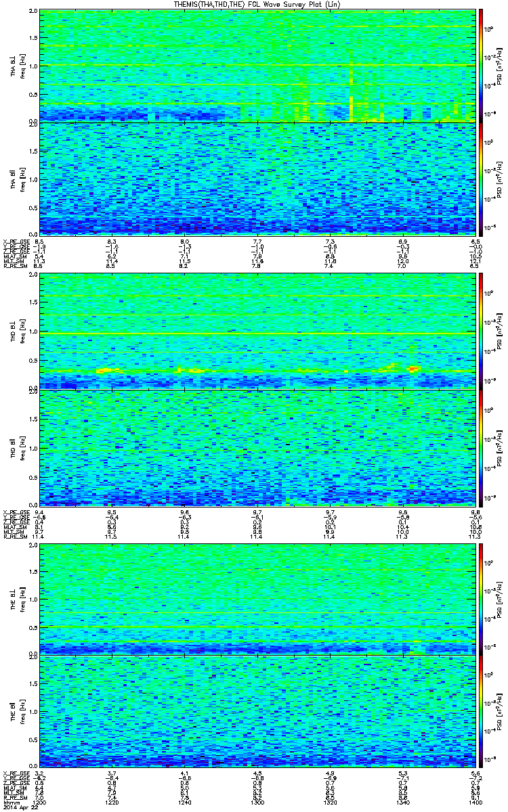Image resolution: width=508 pixels, height=812 pixels.
Task: Click the 1300 time tick label
Action: tap(258, 803)
